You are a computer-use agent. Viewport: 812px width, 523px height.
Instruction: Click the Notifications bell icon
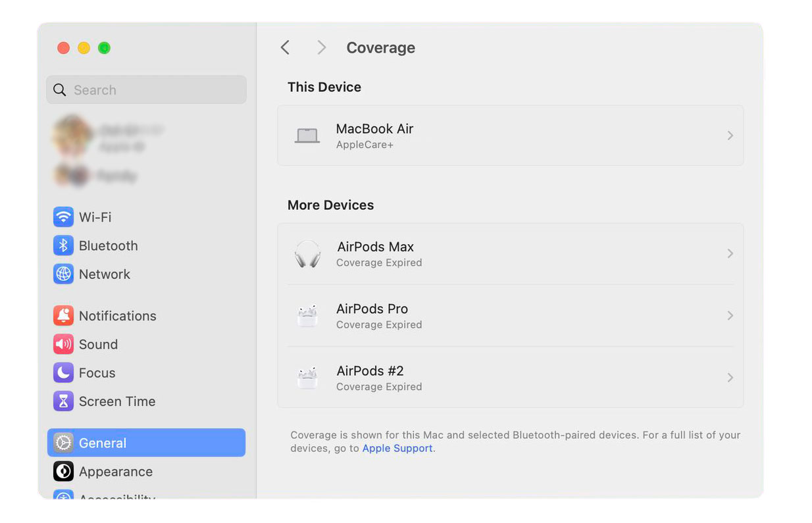tap(63, 316)
